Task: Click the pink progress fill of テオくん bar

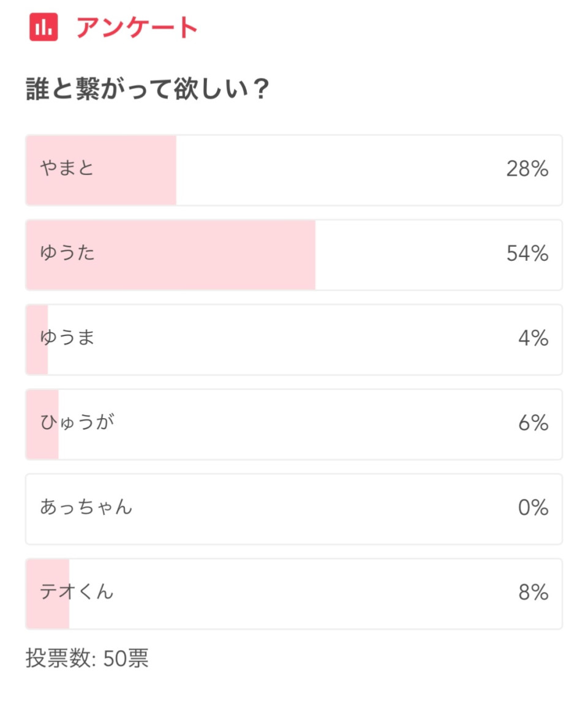Action: coord(48,594)
